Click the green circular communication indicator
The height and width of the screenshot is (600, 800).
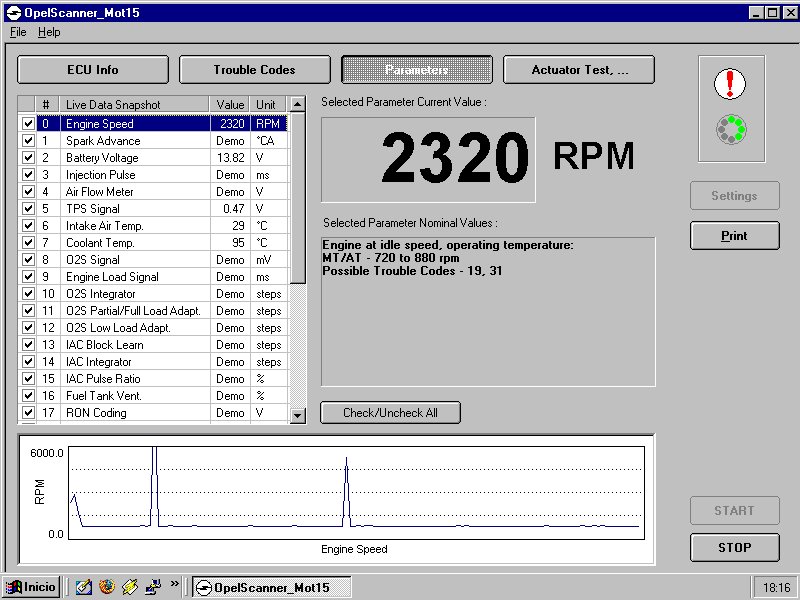click(x=731, y=130)
